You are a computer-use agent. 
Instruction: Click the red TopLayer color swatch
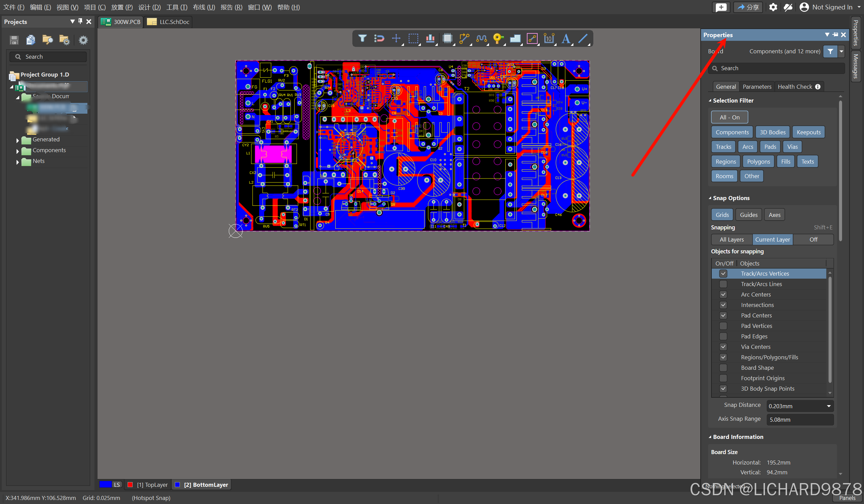130,485
